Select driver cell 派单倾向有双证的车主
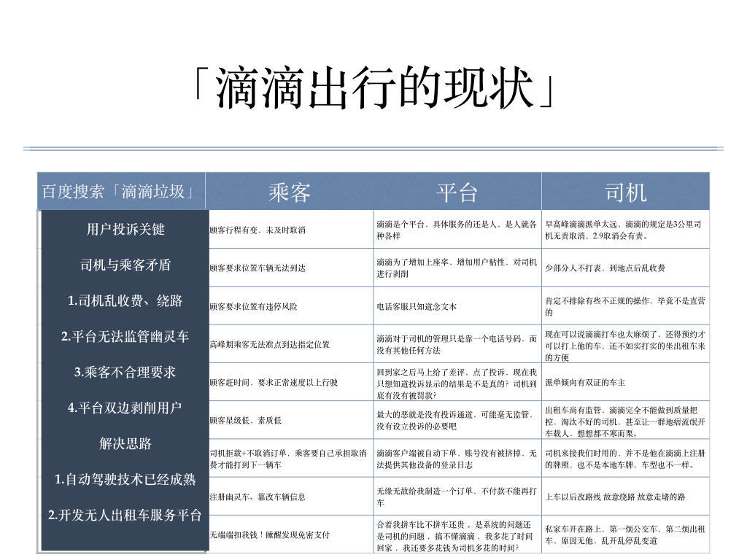Image resolution: width=747 pixels, height=560 pixels. [x=625, y=382]
